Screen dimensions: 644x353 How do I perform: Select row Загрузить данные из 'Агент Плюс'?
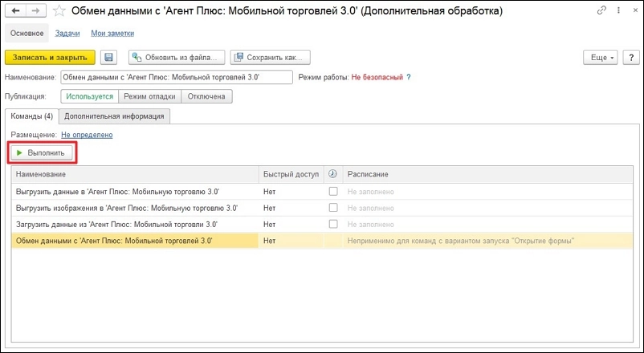coord(322,225)
